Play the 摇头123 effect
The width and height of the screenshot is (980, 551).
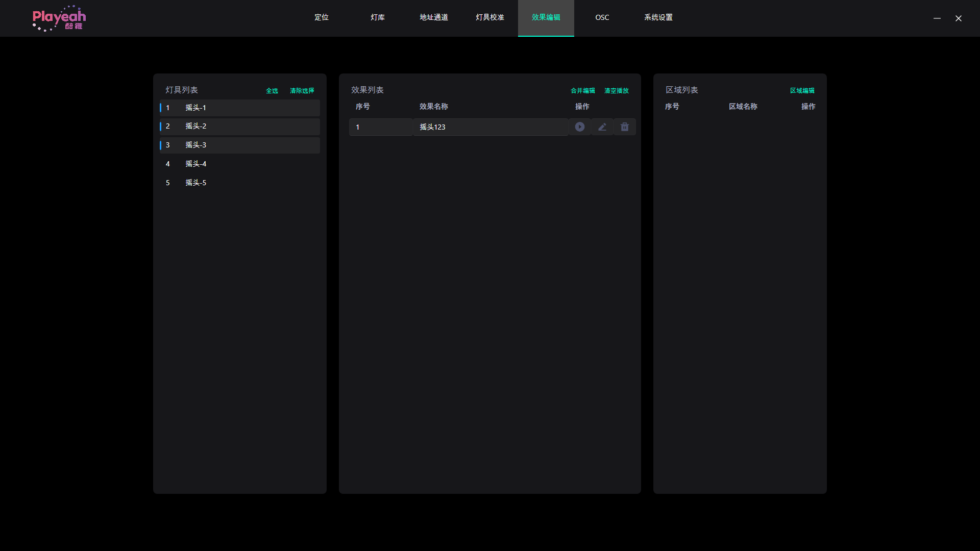point(580,127)
